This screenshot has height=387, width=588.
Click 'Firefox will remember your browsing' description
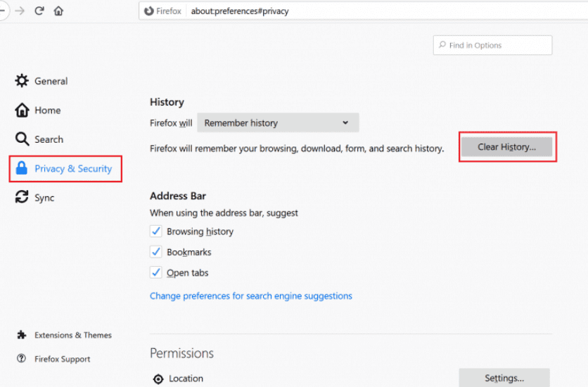pos(297,148)
